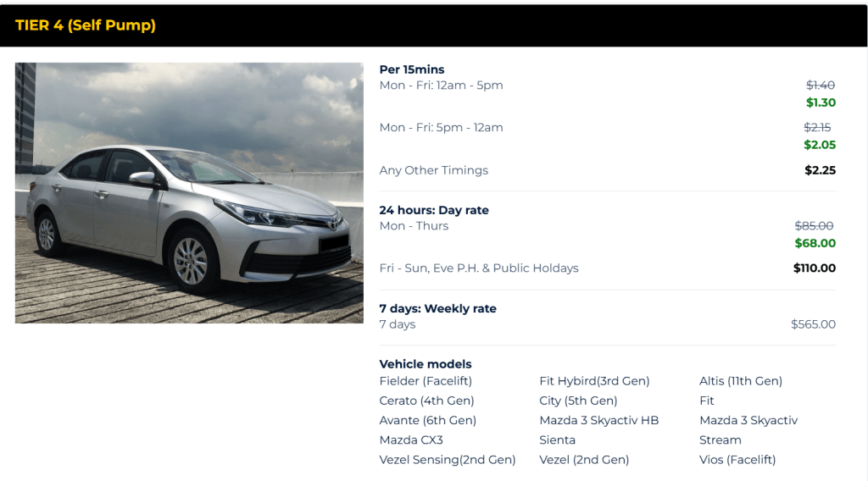The height and width of the screenshot is (481, 868).
Task: Click the '7 days: Weekly rate' heading
Action: click(x=437, y=308)
